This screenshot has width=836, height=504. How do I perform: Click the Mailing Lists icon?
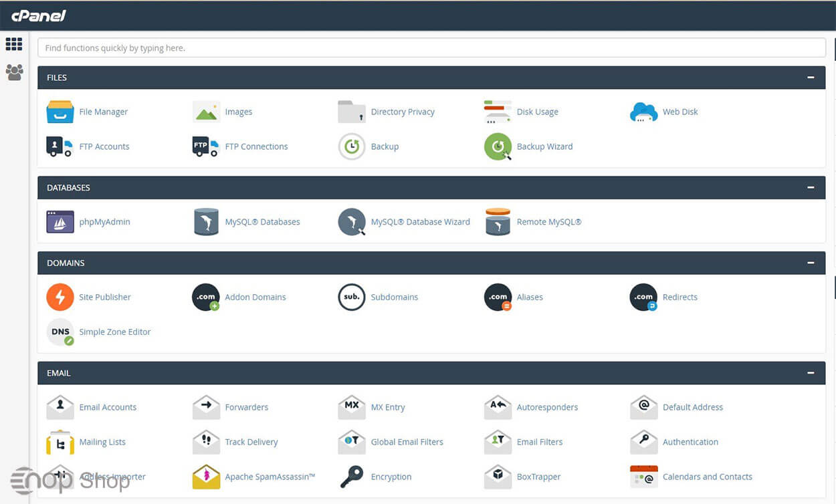coord(60,441)
